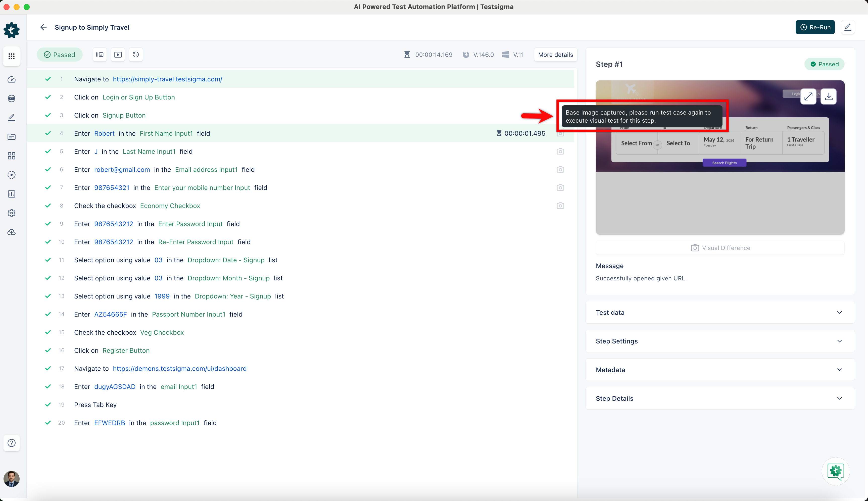Open the folder test-development sidebar icon

[x=11, y=137]
